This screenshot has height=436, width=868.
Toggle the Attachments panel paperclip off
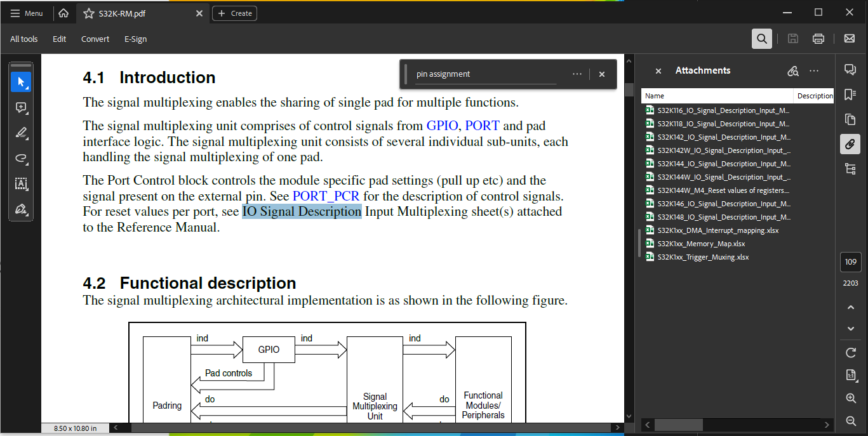[x=851, y=143]
